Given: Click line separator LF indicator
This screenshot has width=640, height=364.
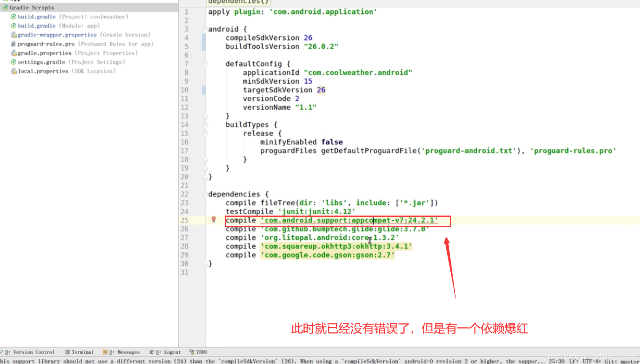Looking at the screenshot, I should [574, 361].
